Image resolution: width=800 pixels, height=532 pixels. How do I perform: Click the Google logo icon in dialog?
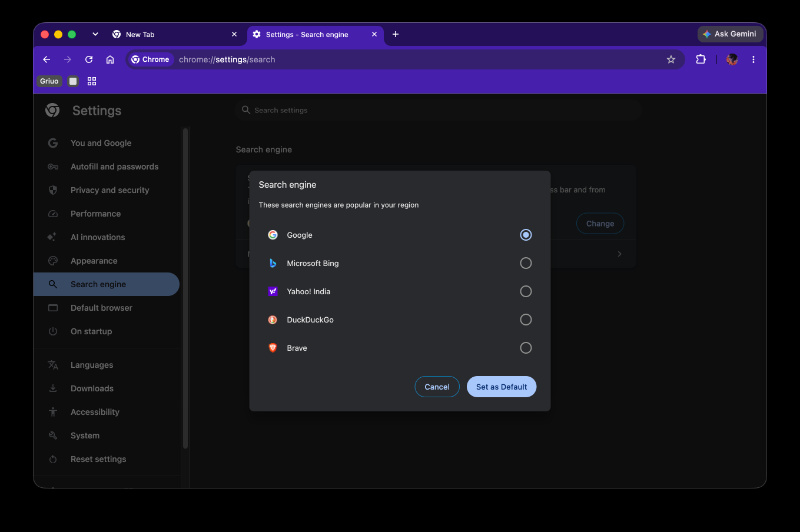(x=273, y=235)
